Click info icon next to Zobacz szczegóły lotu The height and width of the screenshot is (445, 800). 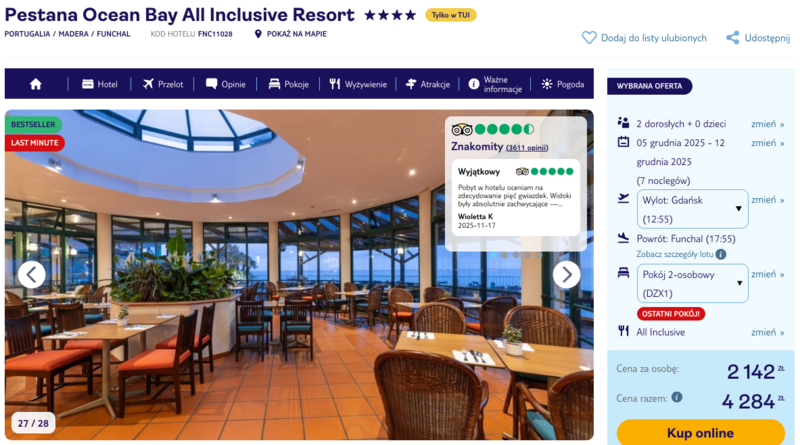[x=720, y=254]
